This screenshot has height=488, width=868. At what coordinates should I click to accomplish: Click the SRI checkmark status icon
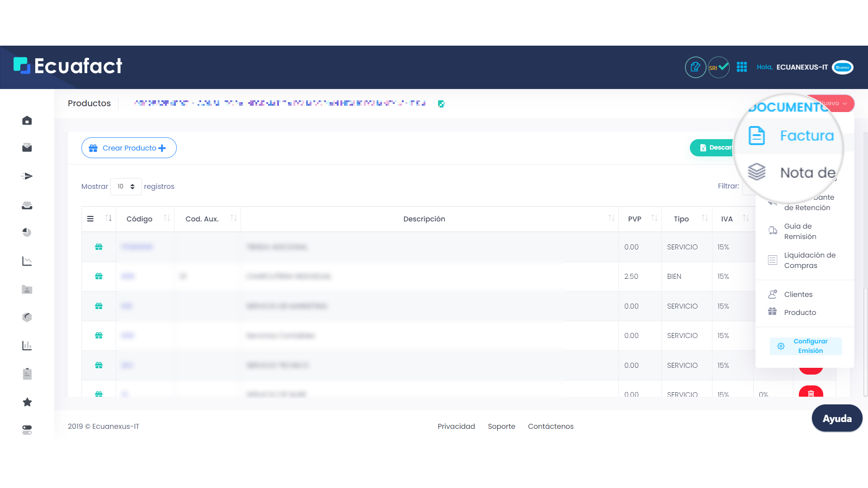[718, 67]
